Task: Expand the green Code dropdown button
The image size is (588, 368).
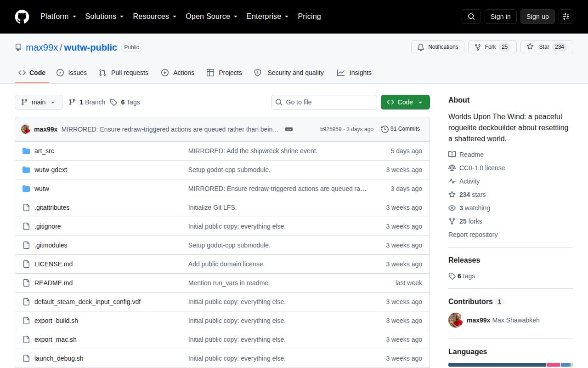Action: click(405, 102)
